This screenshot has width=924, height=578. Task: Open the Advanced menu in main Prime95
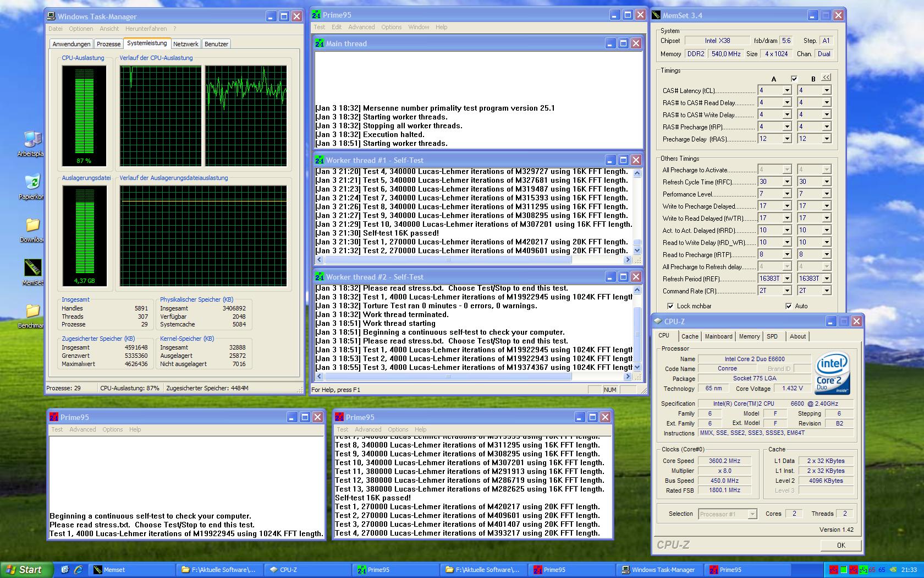361,27
